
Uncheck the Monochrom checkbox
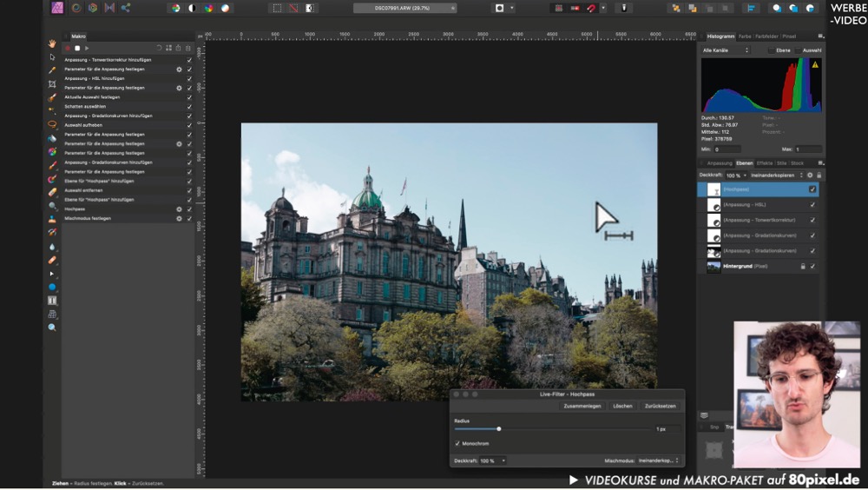pos(457,444)
